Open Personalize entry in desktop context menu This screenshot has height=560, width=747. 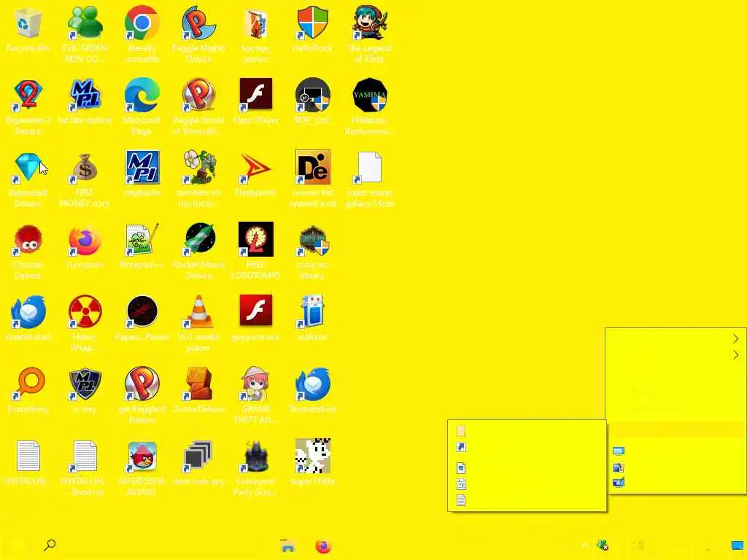676,483
